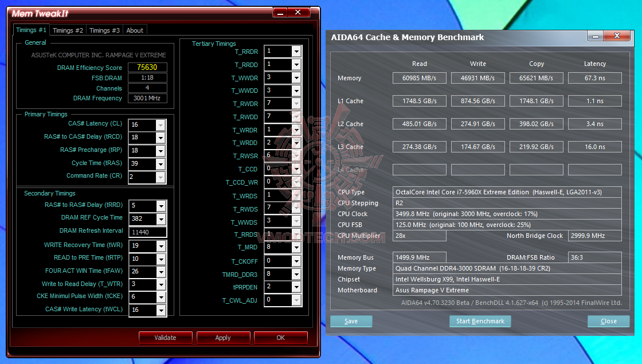Image resolution: width=642 pixels, height=364 pixels.
Task: Open the RAS# to RAS# Delay (tRRD) dropdown
Action: point(161,206)
